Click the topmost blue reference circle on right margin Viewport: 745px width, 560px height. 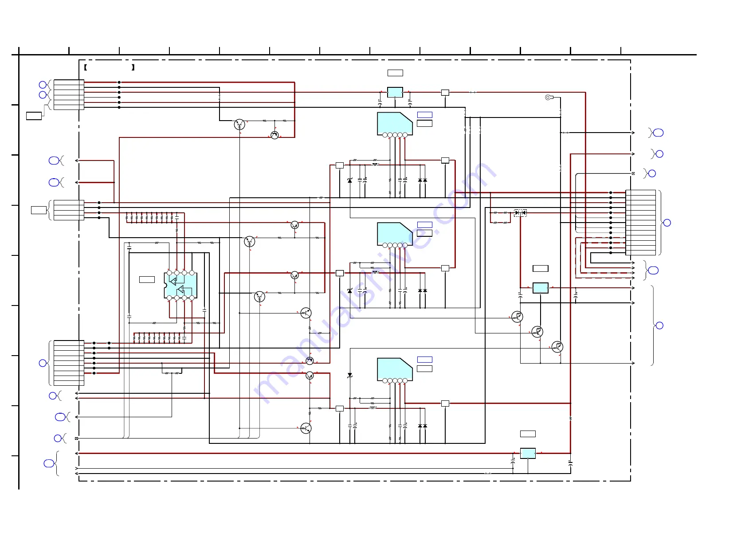pos(659,133)
